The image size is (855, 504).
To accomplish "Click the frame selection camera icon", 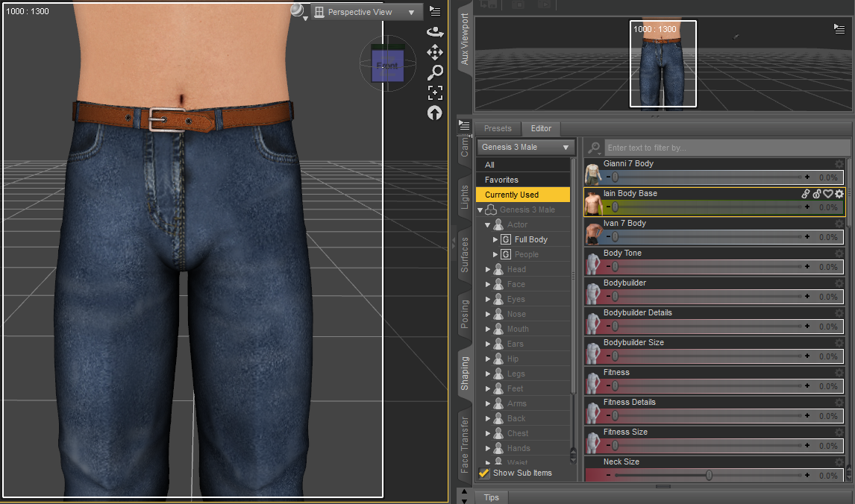I will 435,92.
